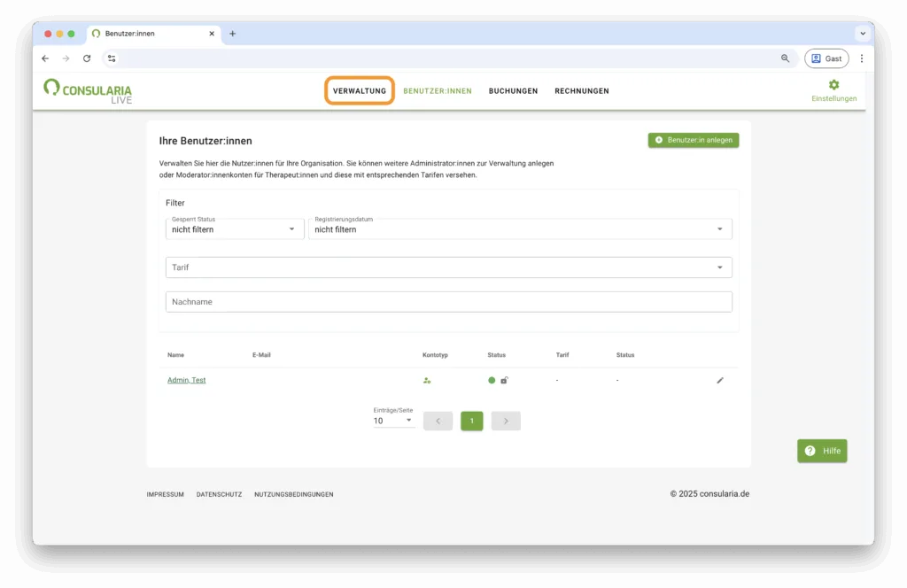Focus the Nachname search field
The height and width of the screenshot is (588, 907).
[x=448, y=302]
